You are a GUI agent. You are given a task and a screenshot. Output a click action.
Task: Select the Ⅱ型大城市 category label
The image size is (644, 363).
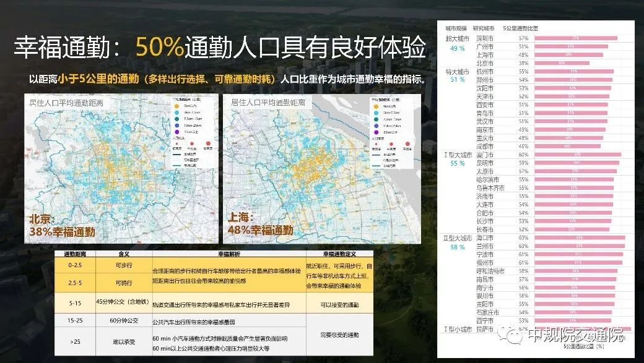pyautogui.click(x=458, y=238)
